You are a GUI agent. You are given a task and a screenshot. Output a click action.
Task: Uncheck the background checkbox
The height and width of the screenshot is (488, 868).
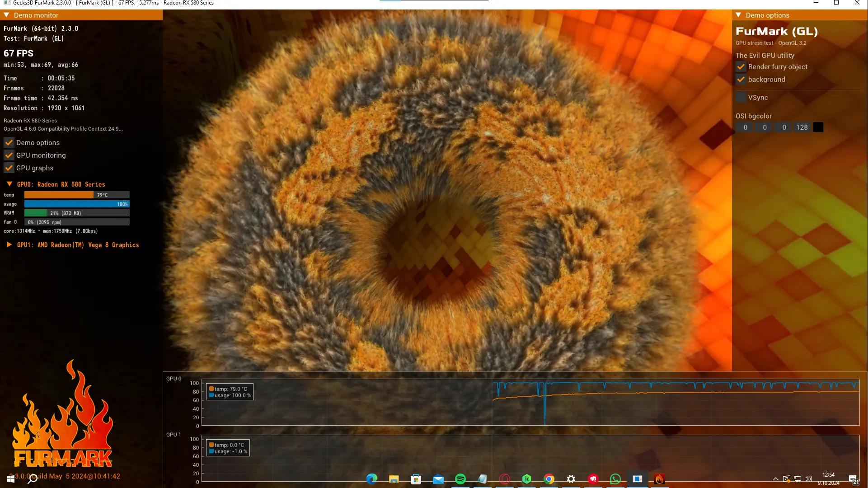click(741, 80)
